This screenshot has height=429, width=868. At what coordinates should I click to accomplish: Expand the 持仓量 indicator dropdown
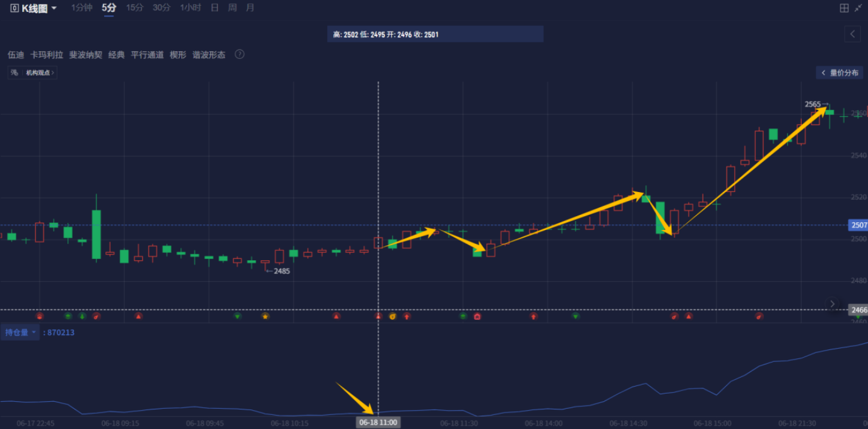click(x=21, y=332)
